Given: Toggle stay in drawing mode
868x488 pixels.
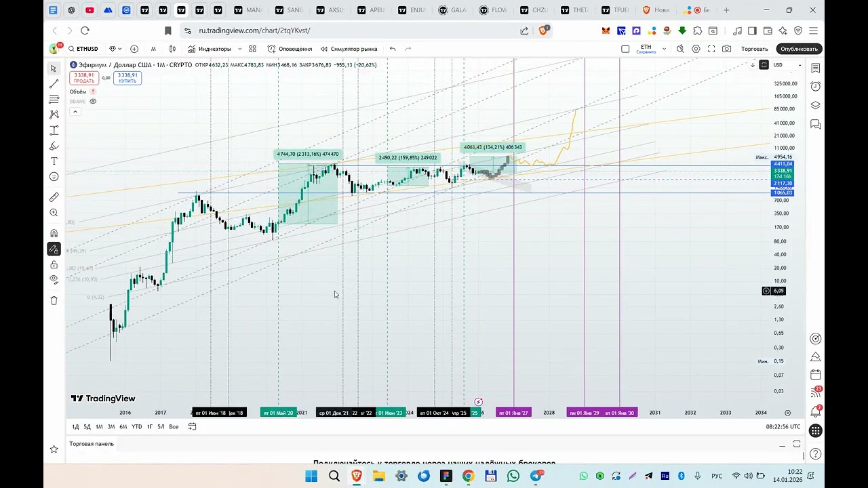Looking at the screenshot, I should (x=54, y=249).
